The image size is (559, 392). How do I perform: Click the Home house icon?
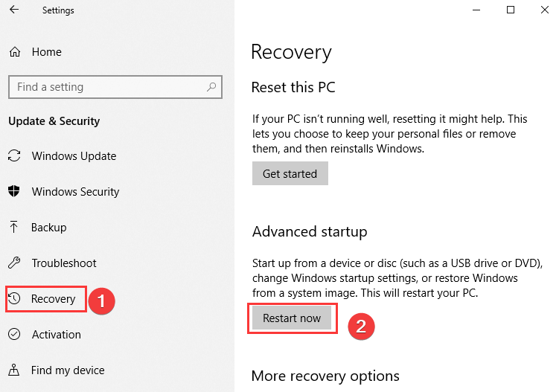15,52
